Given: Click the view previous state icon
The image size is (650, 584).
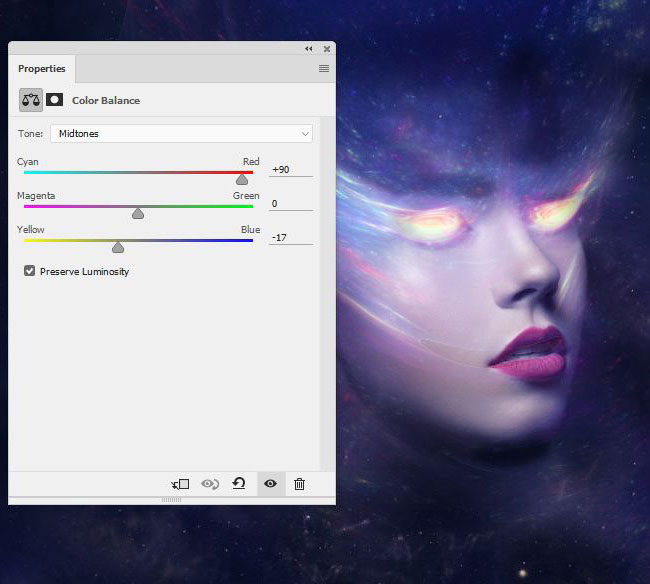Looking at the screenshot, I should pyautogui.click(x=210, y=484).
